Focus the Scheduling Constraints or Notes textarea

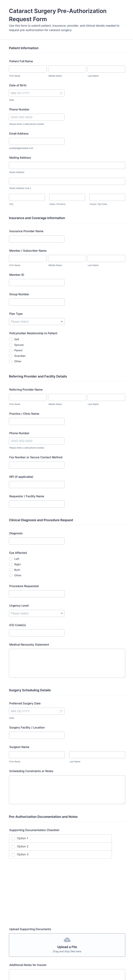[x=67, y=789]
